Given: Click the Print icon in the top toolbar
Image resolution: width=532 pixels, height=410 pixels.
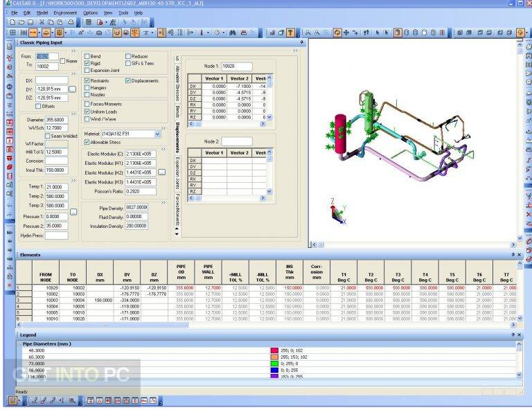Looking at the screenshot, I should click(x=71, y=22).
